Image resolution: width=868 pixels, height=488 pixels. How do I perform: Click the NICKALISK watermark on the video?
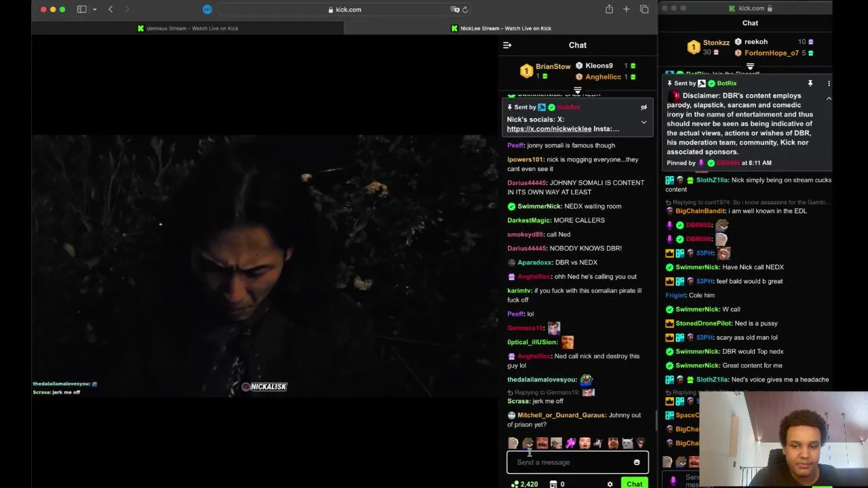point(264,387)
